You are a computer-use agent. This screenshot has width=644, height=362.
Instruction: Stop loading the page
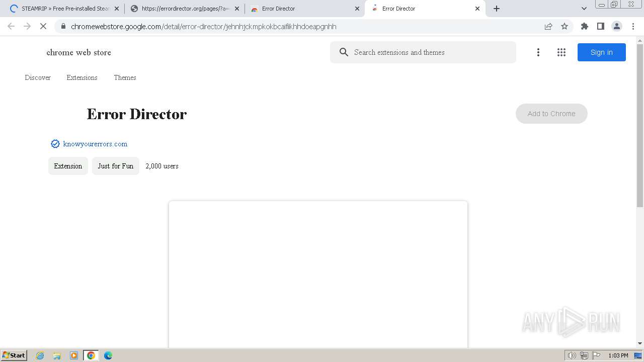point(43,27)
